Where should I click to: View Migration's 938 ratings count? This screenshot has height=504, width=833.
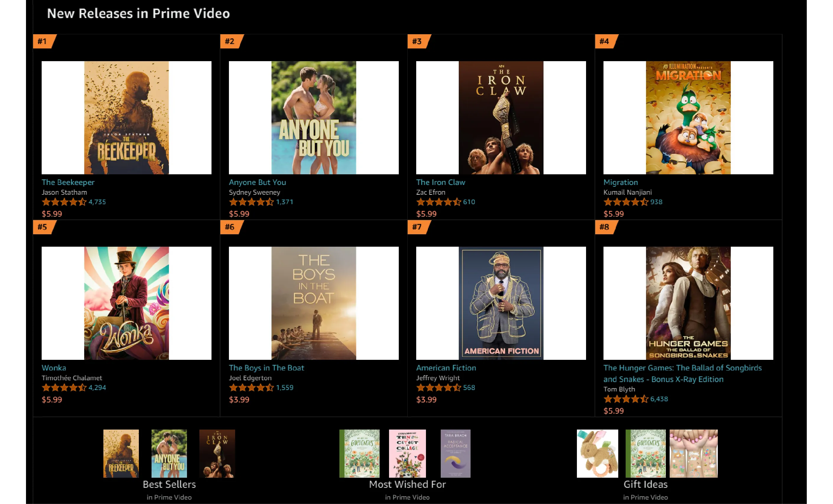pyautogui.click(x=656, y=202)
